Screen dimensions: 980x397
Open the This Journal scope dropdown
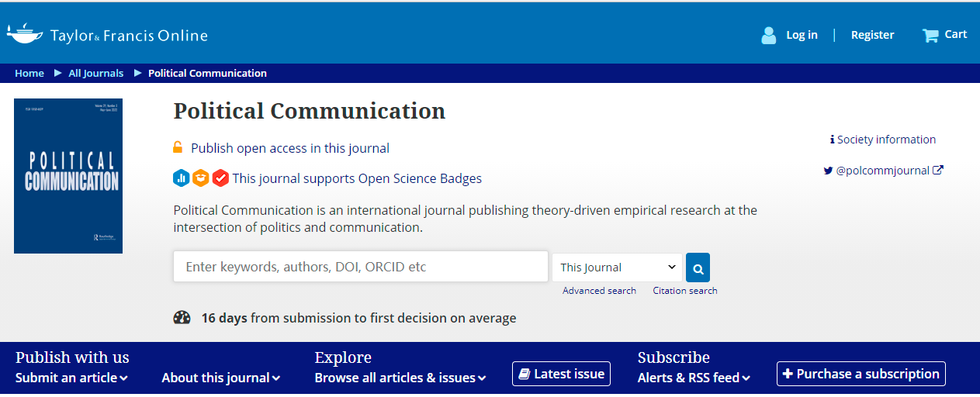(x=618, y=268)
